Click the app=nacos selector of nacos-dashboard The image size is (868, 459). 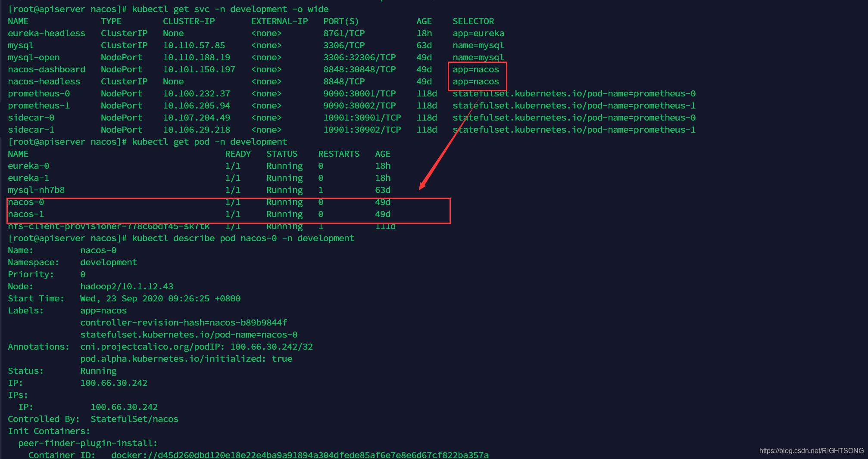[x=476, y=69]
